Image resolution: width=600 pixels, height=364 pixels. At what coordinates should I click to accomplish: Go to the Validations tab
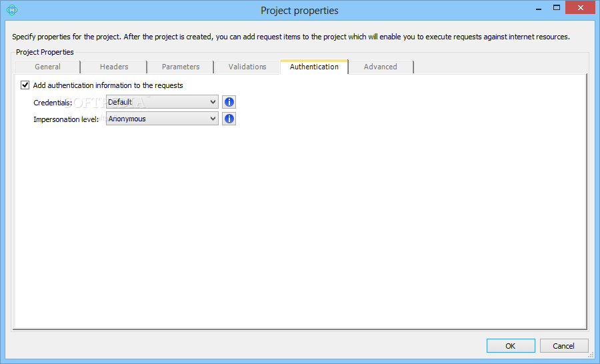tap(247, 67)
